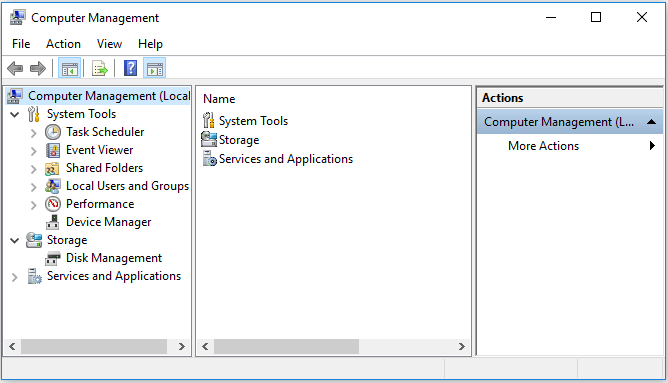Expand the Local Users and Groups node
The width and height of the screenshot is (668, 383).
coord(34,187)
